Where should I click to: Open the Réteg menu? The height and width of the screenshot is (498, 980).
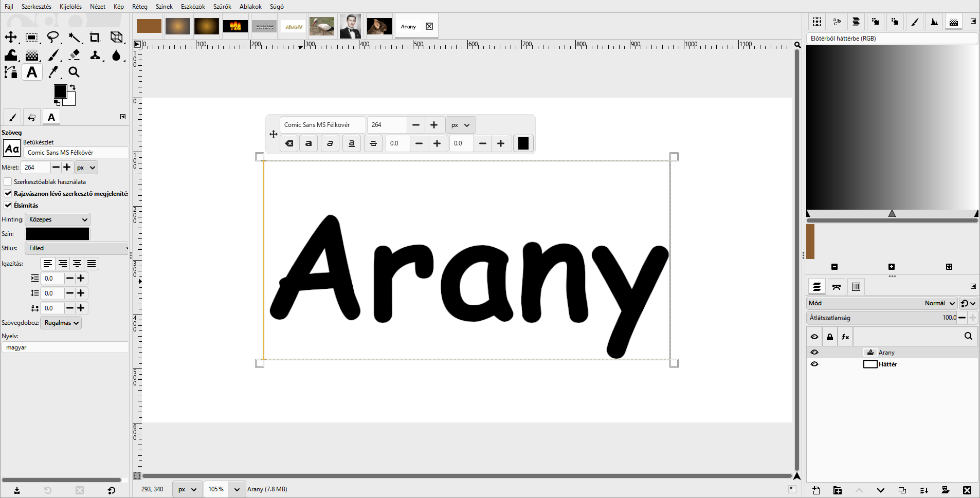click(x=139, y=7)
